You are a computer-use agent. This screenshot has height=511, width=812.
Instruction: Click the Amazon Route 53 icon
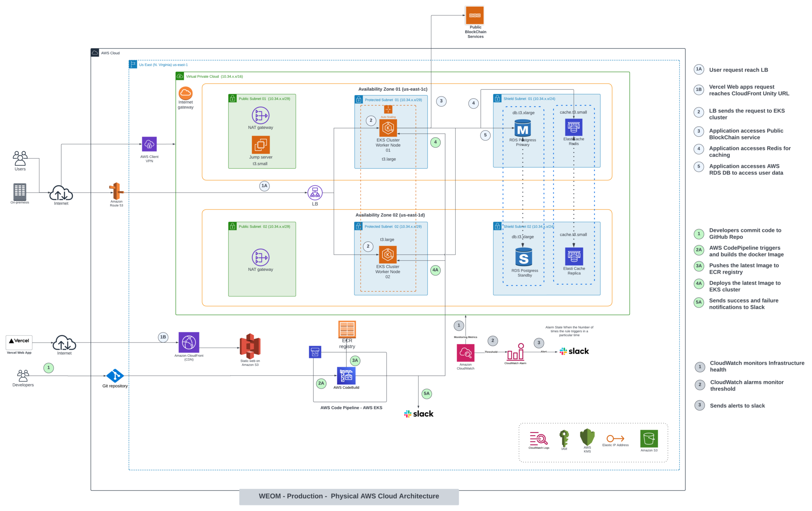click(x=115, y=189)
